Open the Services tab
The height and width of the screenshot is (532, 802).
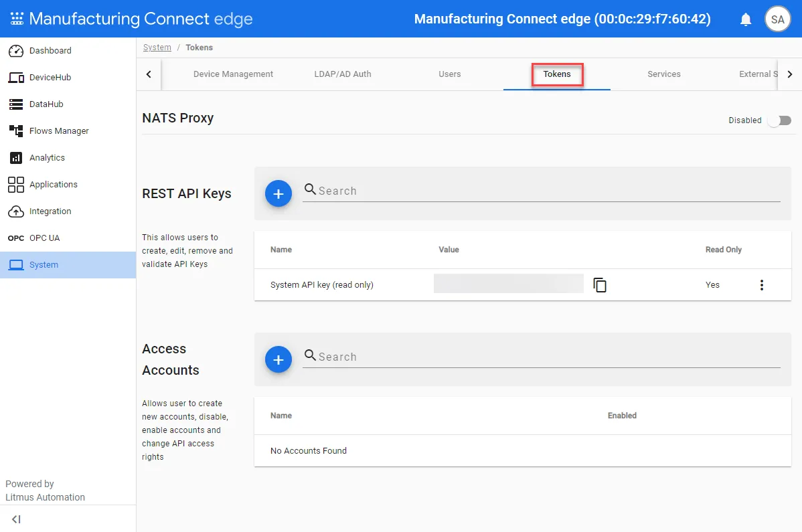pyautogui.click(x=664, y=74)
